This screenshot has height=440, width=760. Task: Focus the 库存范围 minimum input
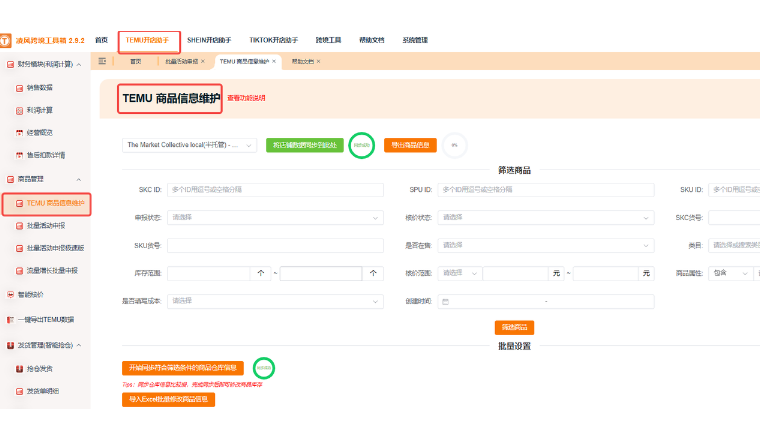pos(209,273)
